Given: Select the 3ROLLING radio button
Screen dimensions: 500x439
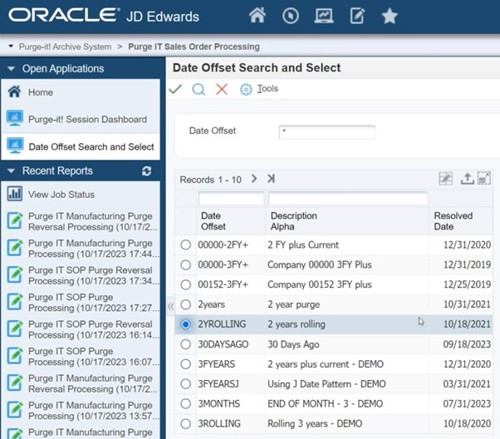Looking at the screenshot, I should pos(186,424).
